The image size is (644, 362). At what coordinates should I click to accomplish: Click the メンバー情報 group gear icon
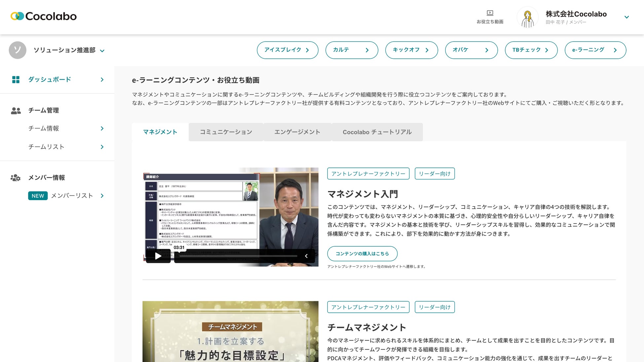(16, 178)
